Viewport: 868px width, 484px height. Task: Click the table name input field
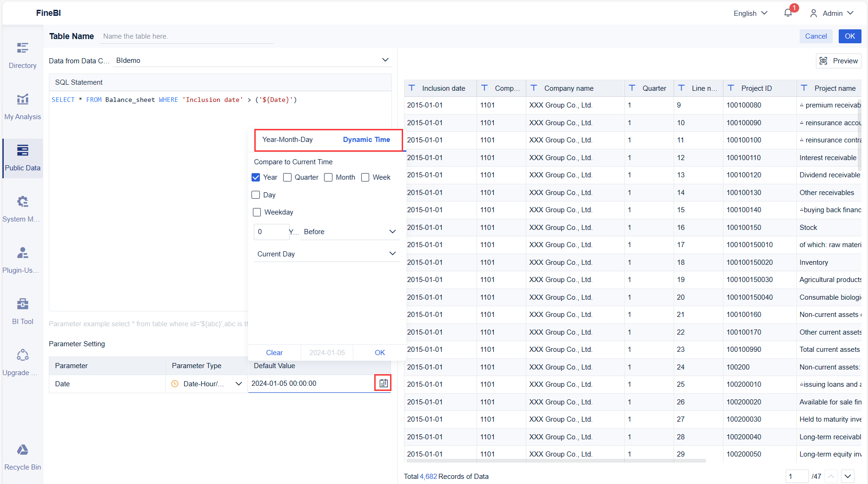click(186, 36)
